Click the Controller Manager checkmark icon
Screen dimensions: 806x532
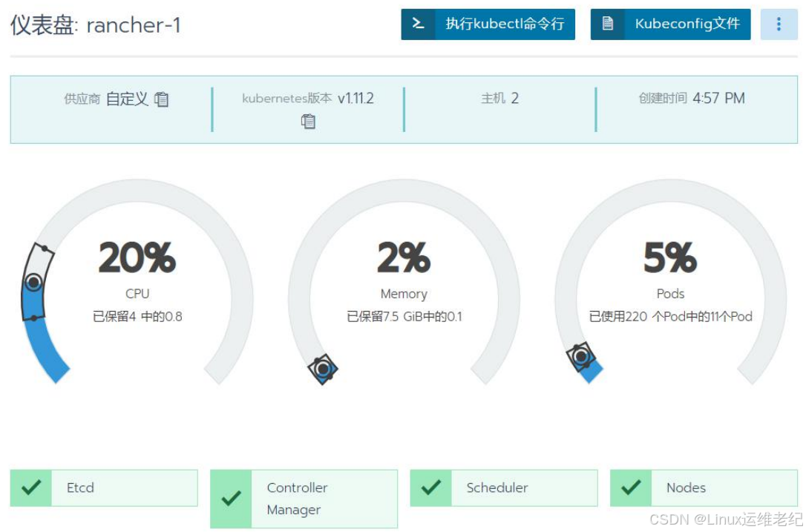(x=231, y=498)
